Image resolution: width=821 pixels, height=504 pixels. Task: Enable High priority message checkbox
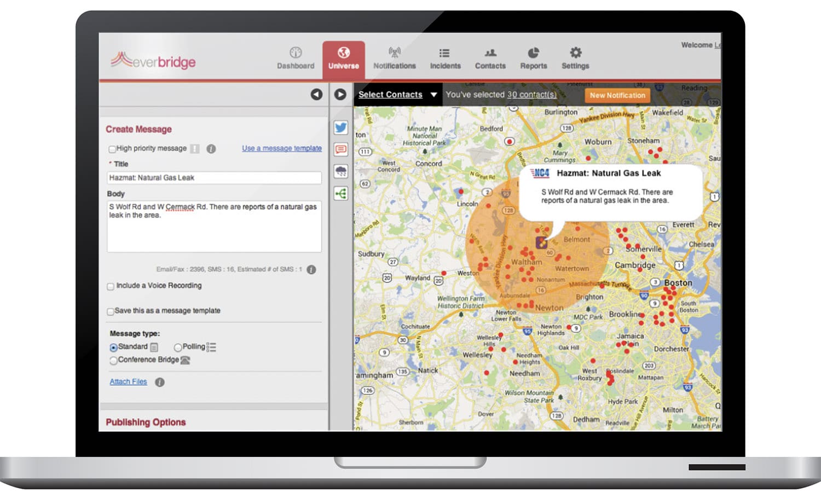112,149
